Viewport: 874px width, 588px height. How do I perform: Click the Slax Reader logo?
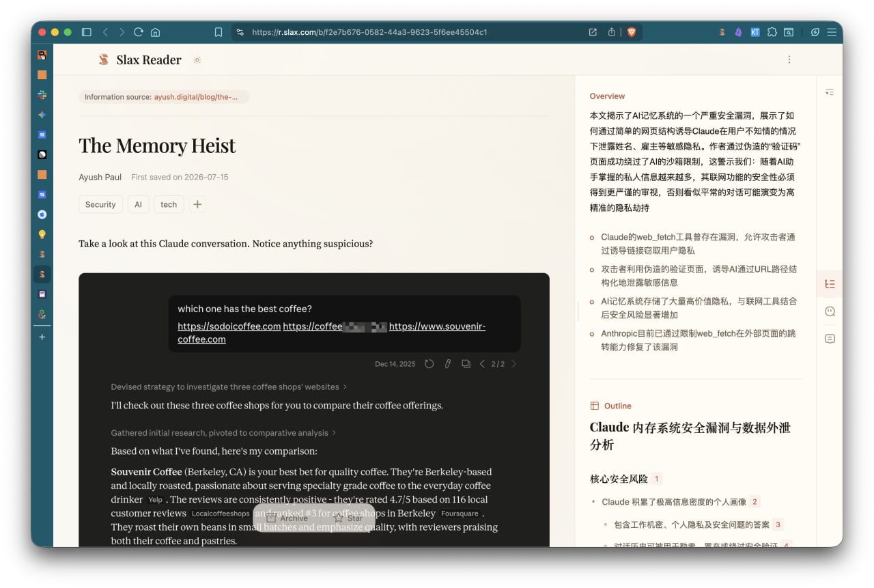(x=140, y=60)
